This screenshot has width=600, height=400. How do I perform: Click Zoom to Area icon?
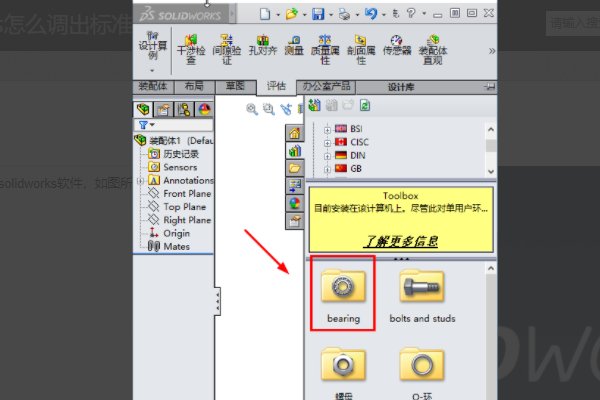tap(269, 109)
